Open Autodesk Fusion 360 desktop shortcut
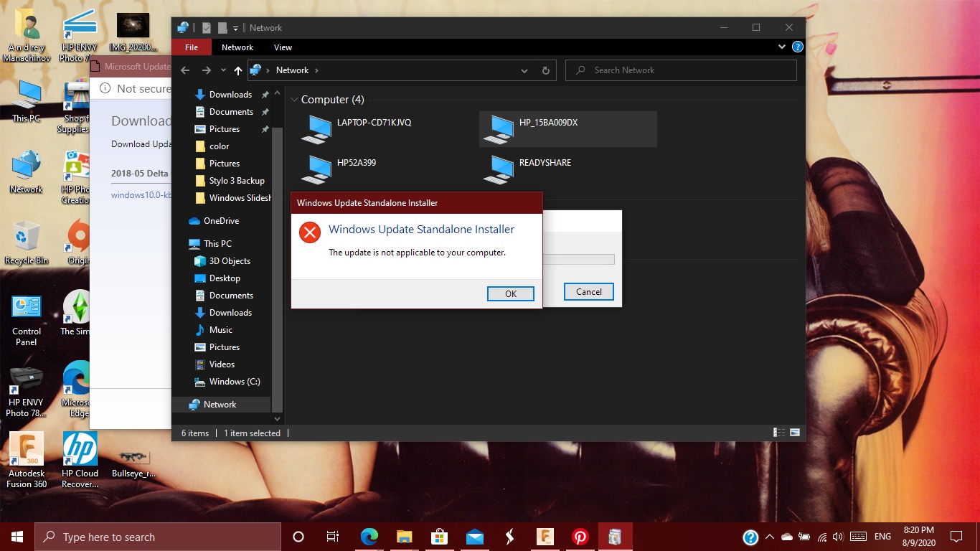Screen dimensions: 980x551 (27, 461)
